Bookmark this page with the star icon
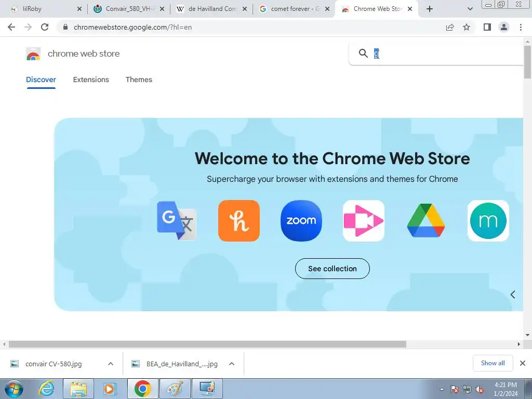The image size is (532, 399). click(467, 27)
